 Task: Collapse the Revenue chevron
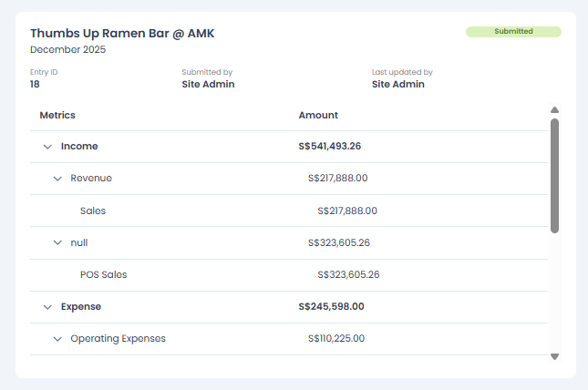pyautogui.click(x=57, y=179)
